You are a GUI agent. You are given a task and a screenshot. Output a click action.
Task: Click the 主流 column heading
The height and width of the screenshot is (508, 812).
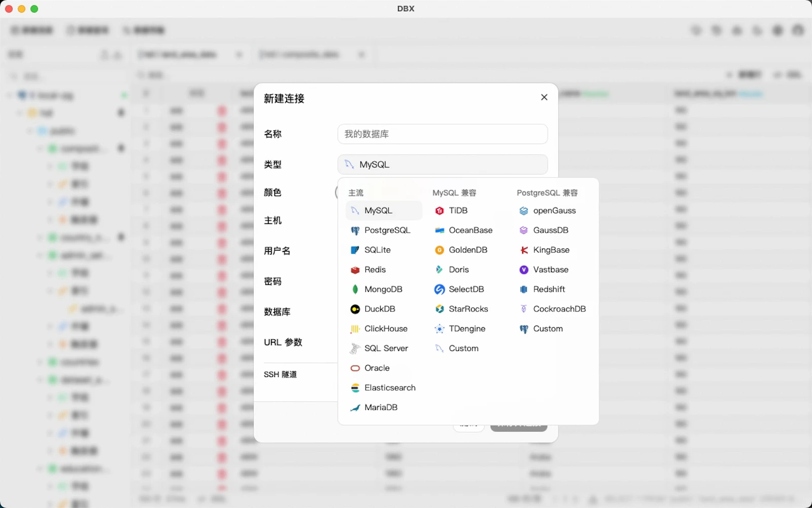pos(356,193)
